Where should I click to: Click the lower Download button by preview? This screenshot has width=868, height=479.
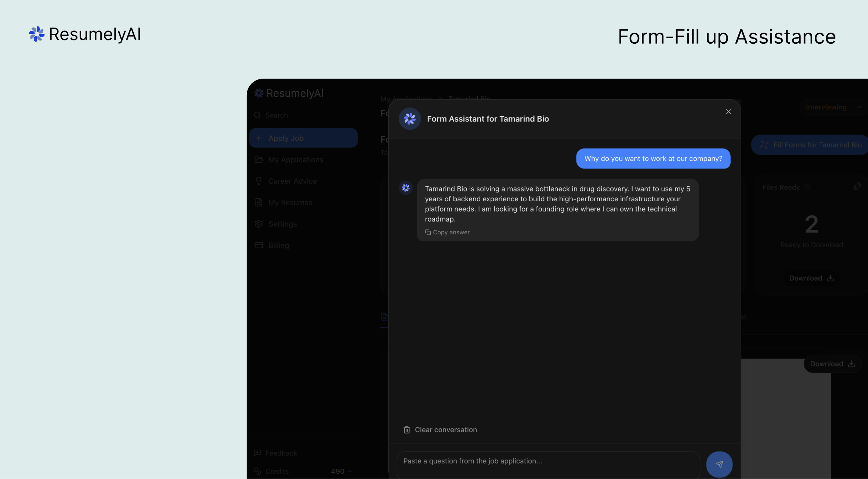(832, 364)
